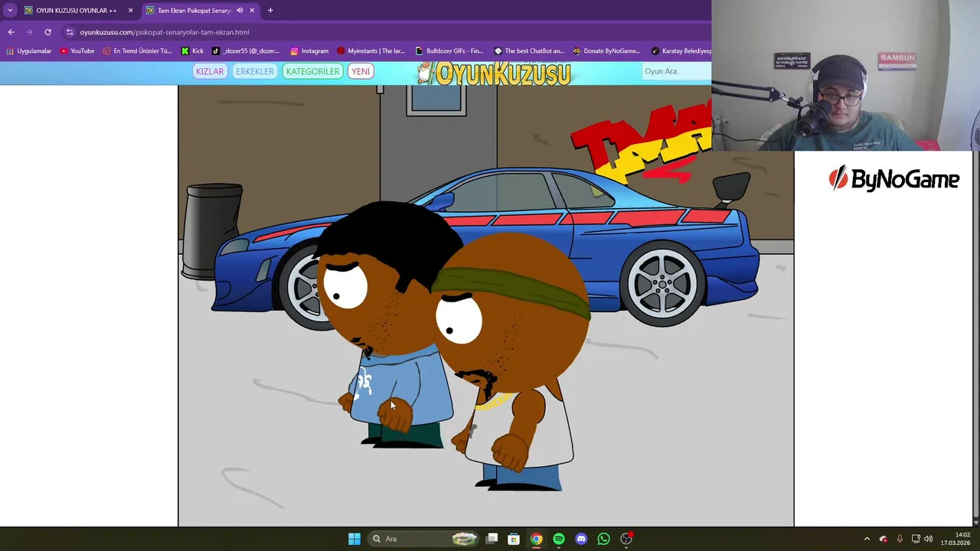Click the OyunKuzusu site logo

[495, 73]
